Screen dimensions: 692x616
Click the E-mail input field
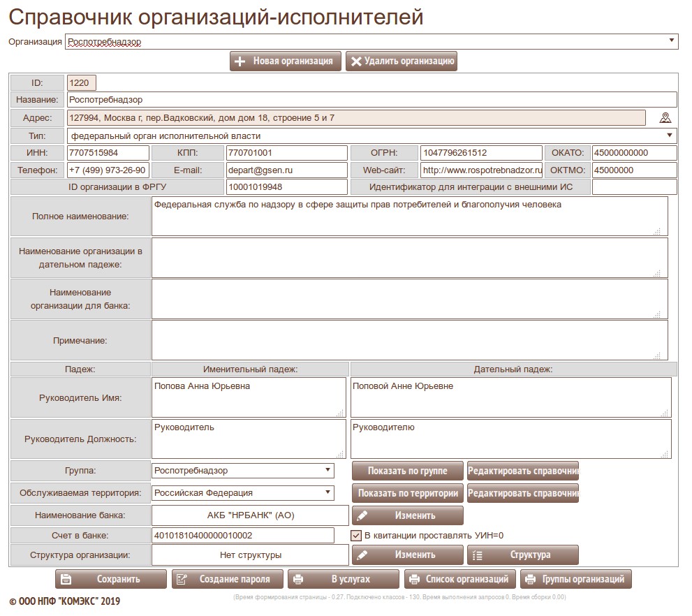click(x=286, y=170)
